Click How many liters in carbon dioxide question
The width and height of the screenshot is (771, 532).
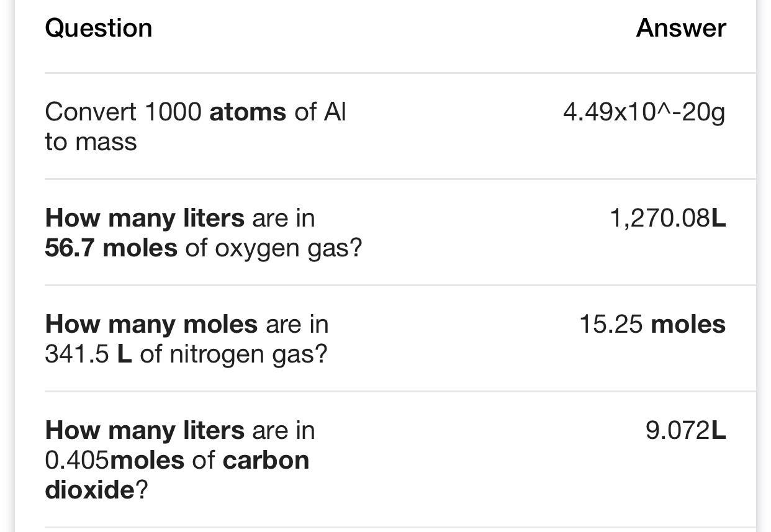pyautogui.click(x=145, y=430)
